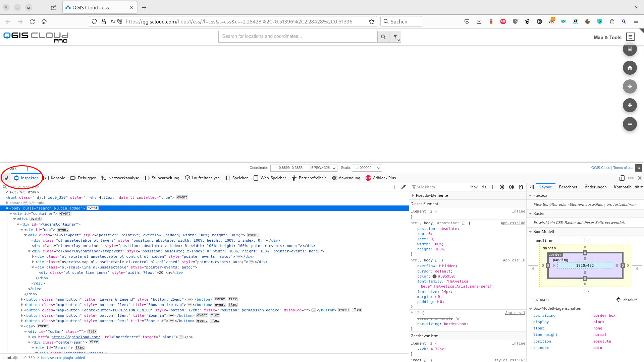Expand the Layers & Legend button node
Viewport: 644px width, 362px height.
tap(22, 299)
